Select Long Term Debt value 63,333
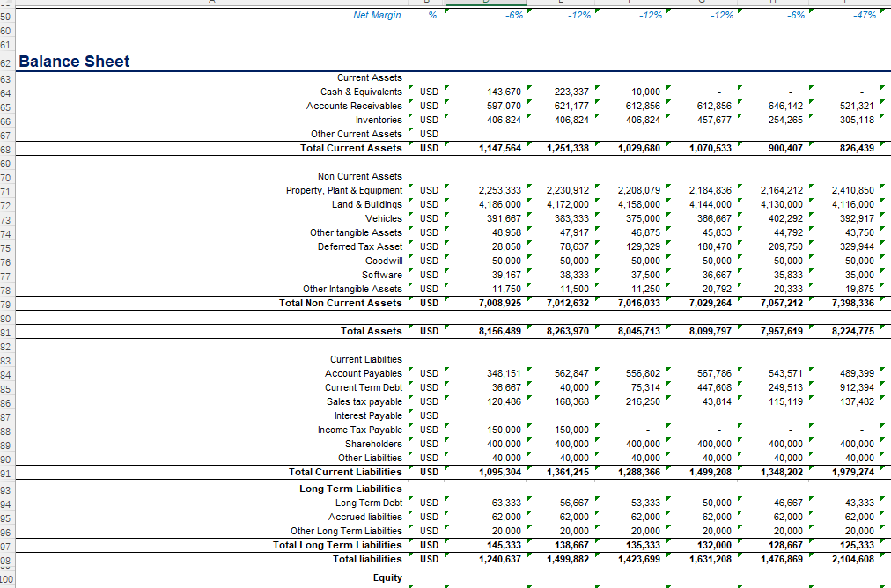891x588 pixels. [x=506, y=503]
